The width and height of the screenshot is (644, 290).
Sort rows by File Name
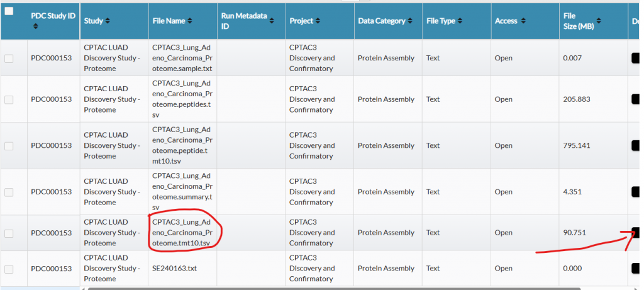click(x=189, y=21)
